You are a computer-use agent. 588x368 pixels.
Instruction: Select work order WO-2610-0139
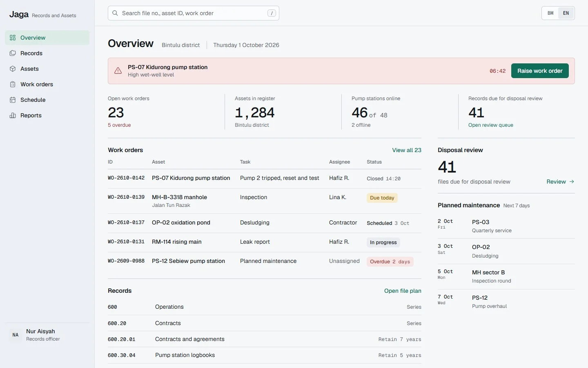(265, 201)
